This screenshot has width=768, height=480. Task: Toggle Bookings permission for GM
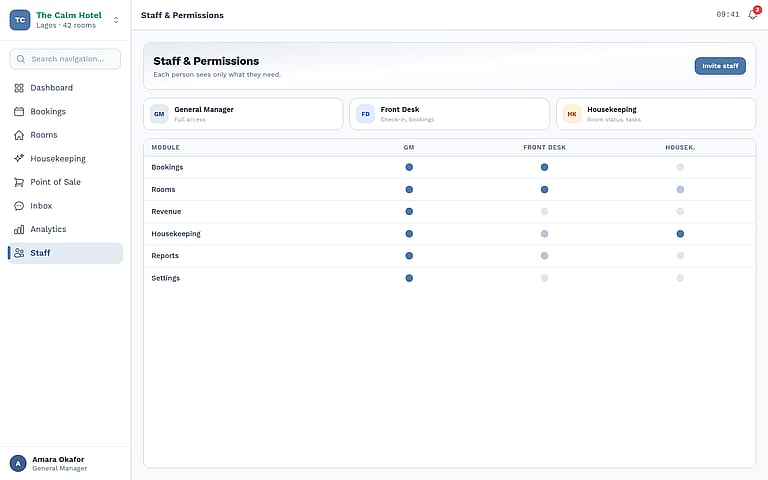tap(409, 168)
